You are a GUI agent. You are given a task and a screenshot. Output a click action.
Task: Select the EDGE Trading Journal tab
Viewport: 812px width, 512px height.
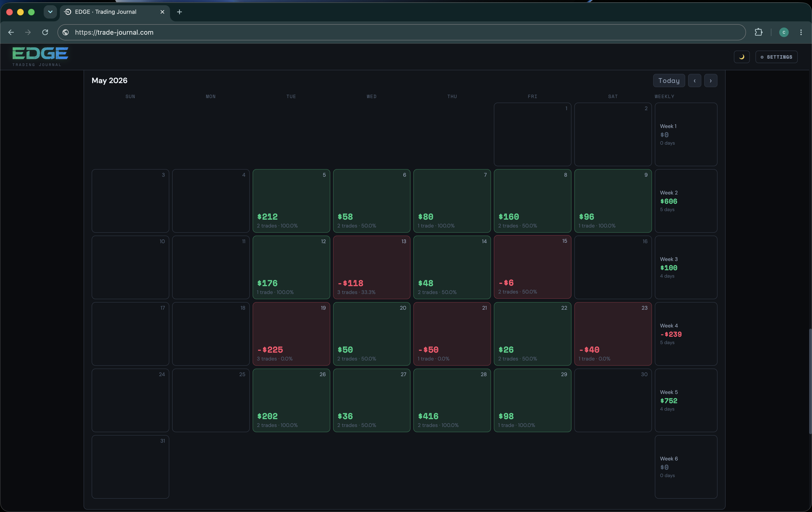[x=115, y=12]
